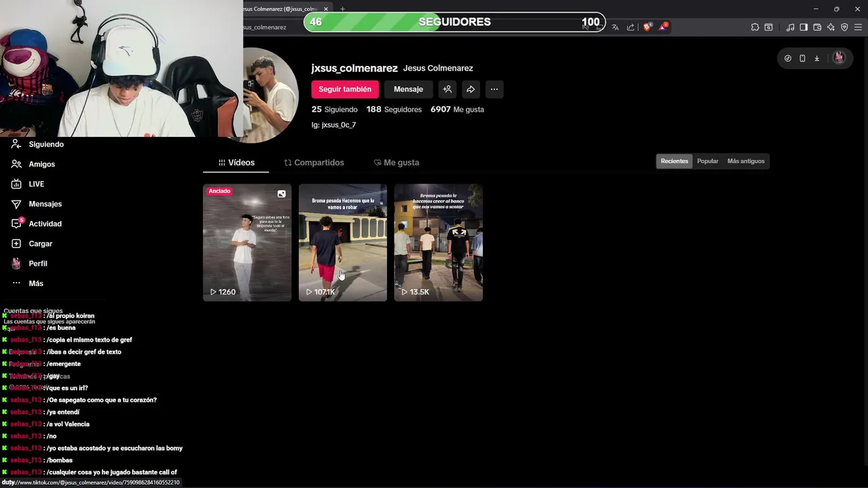
Task: Open the Leo AI sparkle icon
Action: [831, 27]
